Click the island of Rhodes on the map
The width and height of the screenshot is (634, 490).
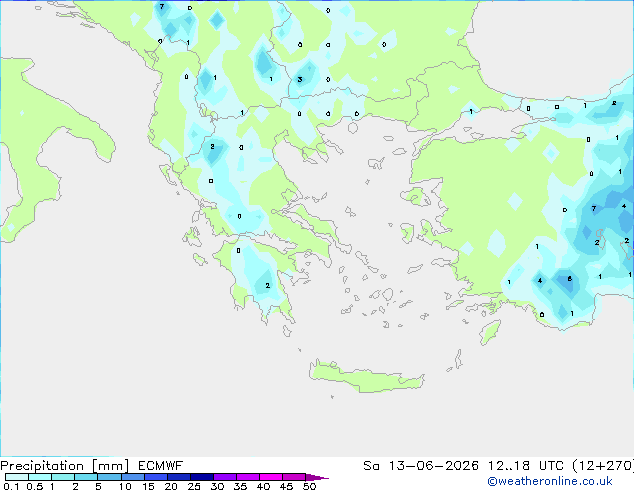point(490,332)
